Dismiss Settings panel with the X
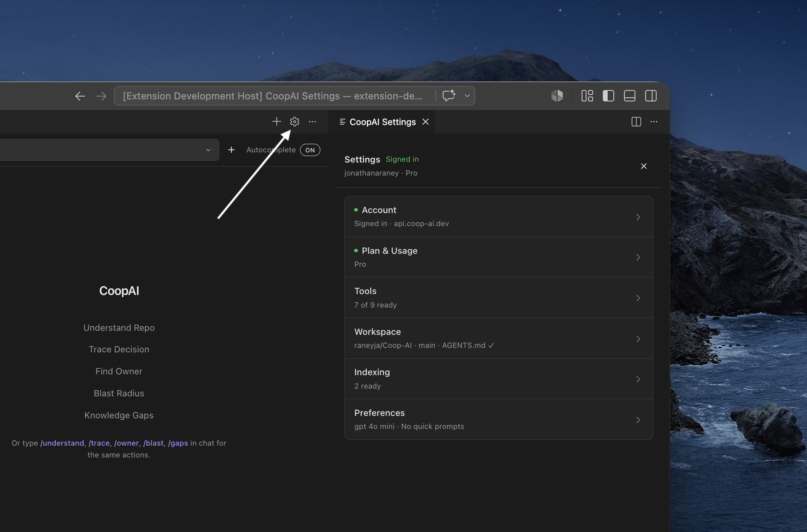The width and height of the screenshot is (807, 532). (644, 166)
